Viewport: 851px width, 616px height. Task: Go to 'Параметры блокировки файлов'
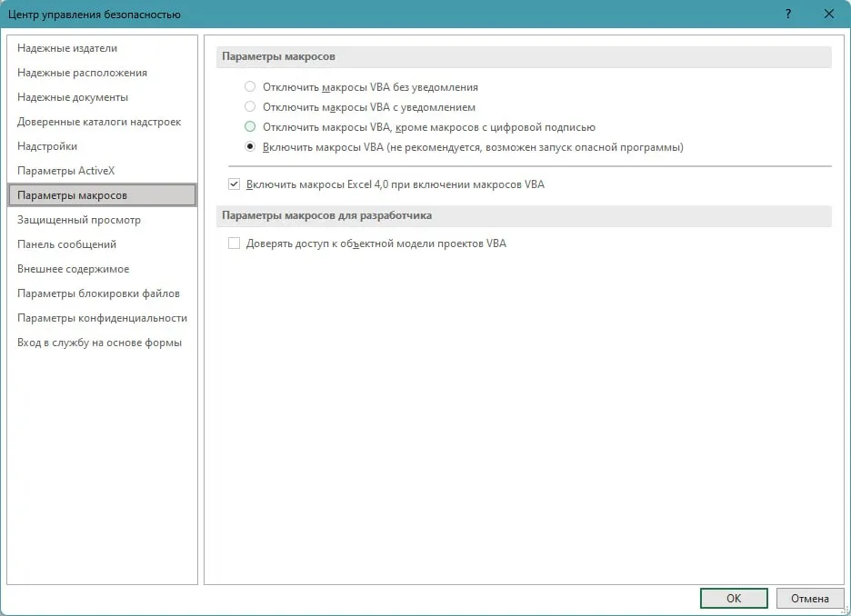point(98,293)
